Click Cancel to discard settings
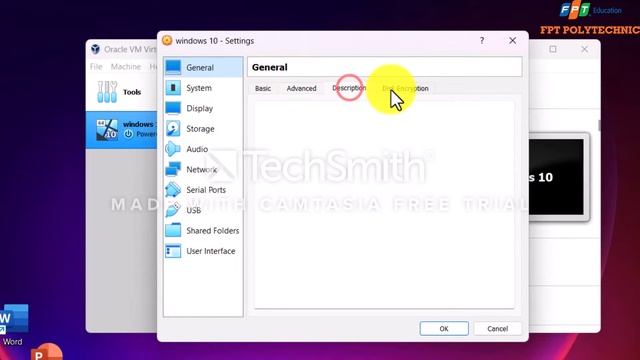The image size is (640, 360). (x=497, y=329)
